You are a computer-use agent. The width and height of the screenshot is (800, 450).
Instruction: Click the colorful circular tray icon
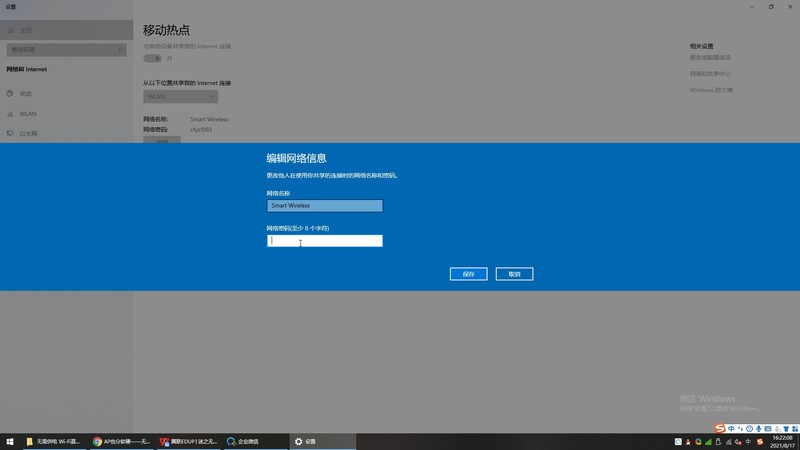698,442
